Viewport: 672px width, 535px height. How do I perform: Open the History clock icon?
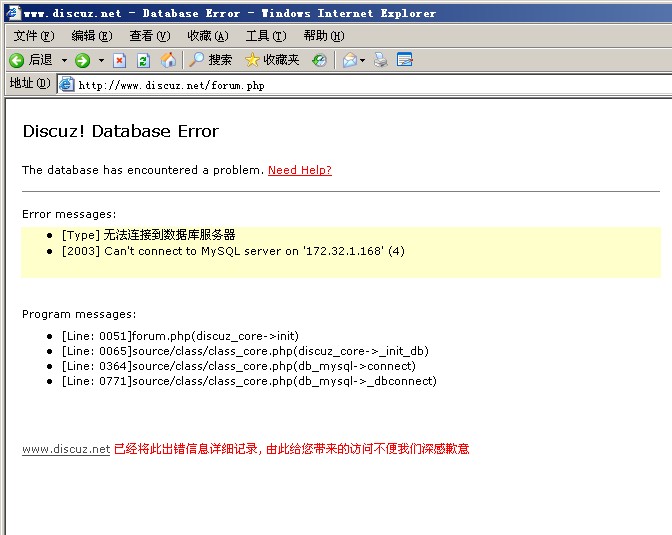[319, 60]
